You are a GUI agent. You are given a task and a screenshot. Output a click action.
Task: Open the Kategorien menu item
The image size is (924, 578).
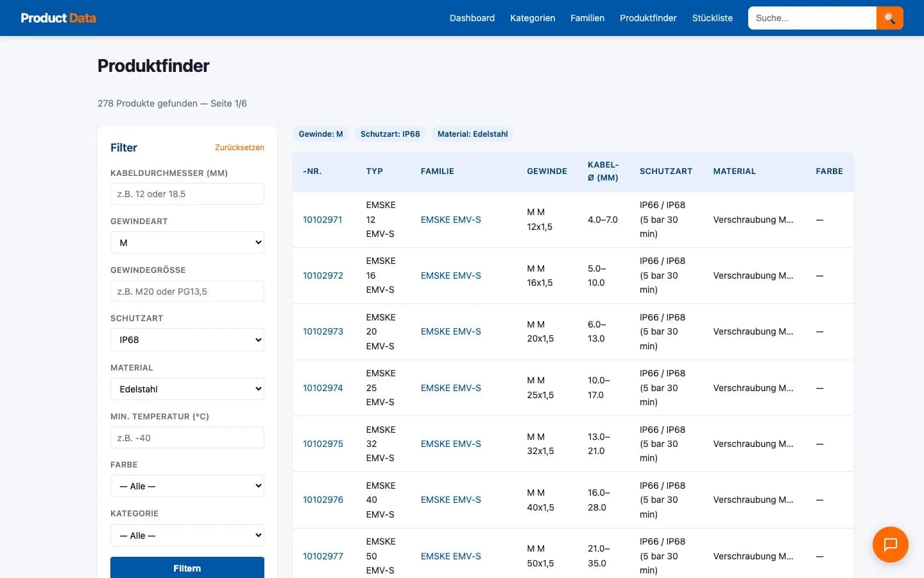tap(533, 18)
